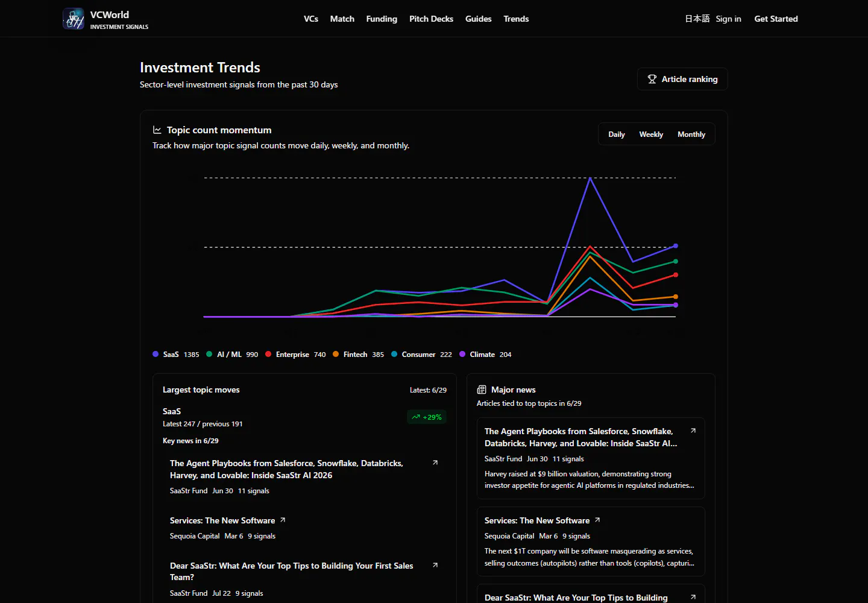Switch chart to Daily view
The width and height of the screenshot is (868, 603).
617,134
